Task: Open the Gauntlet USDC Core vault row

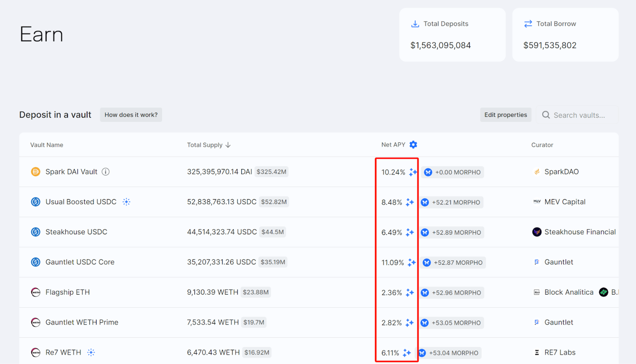Action: (80, 262)
